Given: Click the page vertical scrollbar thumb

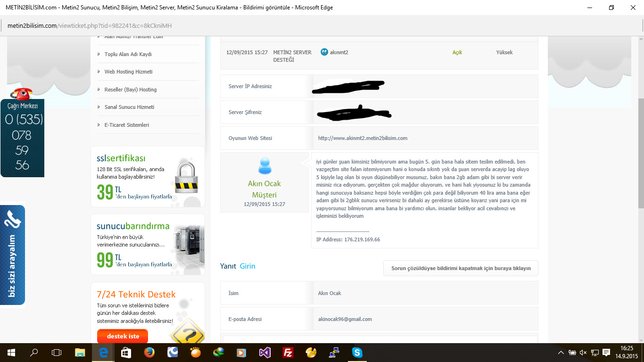Looking at the screenshot, I should tap(640, 154).
